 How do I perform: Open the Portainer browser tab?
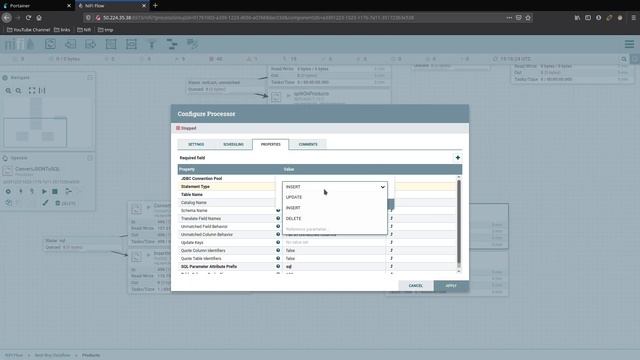[36, 6]
